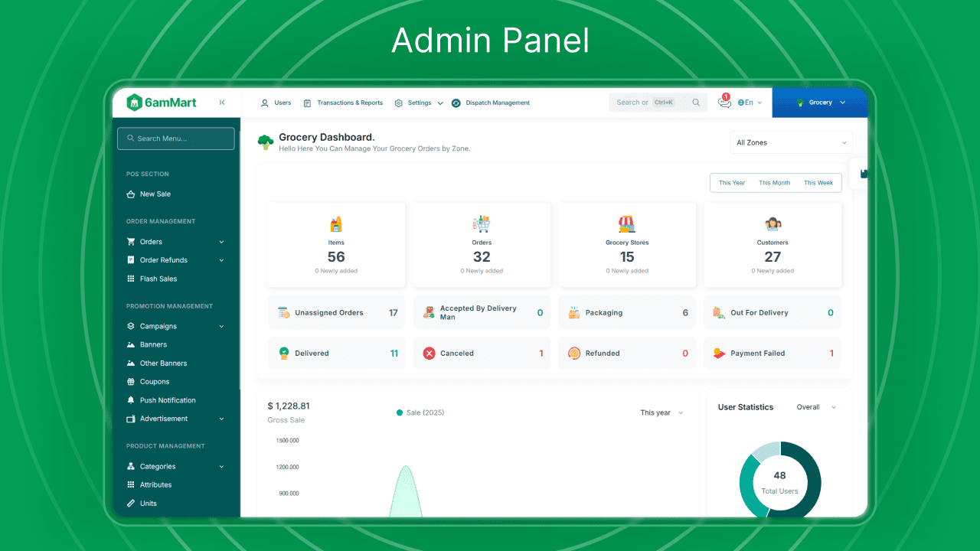The image size is (980, 551).
Task: Click the search magnifier icon in top bar
Action: click(x=696, y=103)
